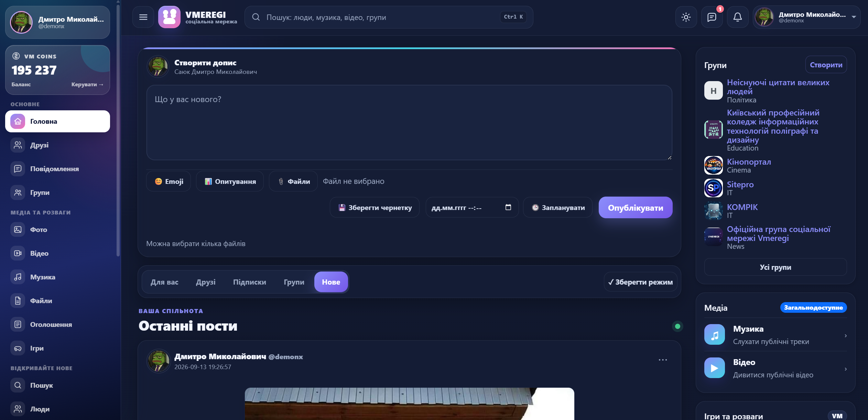Screen dimensions: 868x420
Task: Click the Запланувати button
Action: [x=558, y=208]
